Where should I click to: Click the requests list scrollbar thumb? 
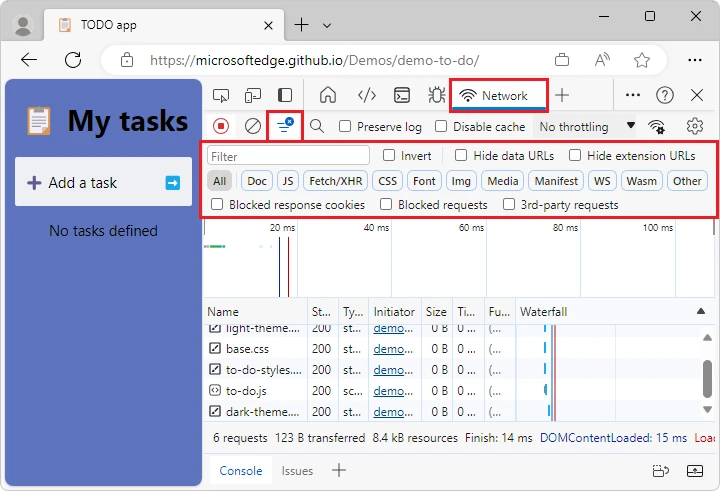pyautogui.click(x=707, y=379)
